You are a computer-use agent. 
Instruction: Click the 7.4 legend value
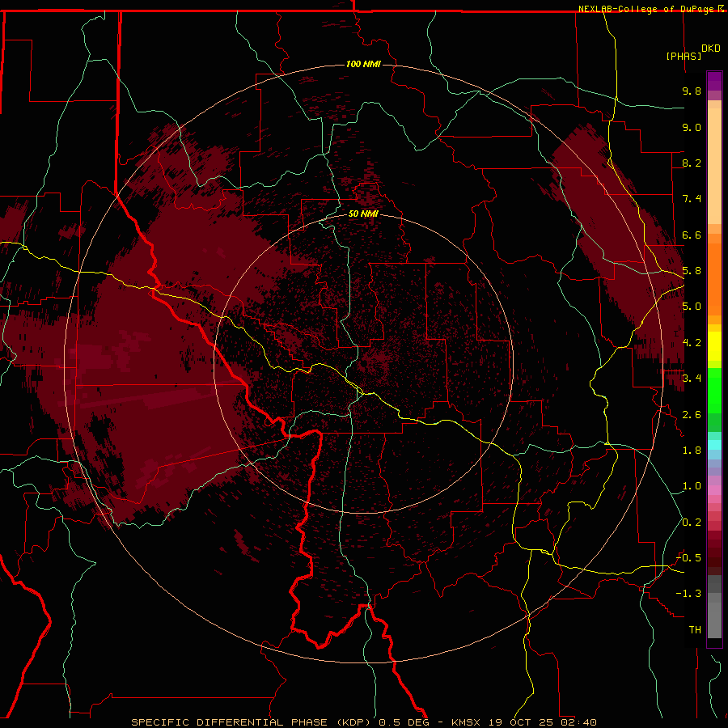click(x=692, y=199)
